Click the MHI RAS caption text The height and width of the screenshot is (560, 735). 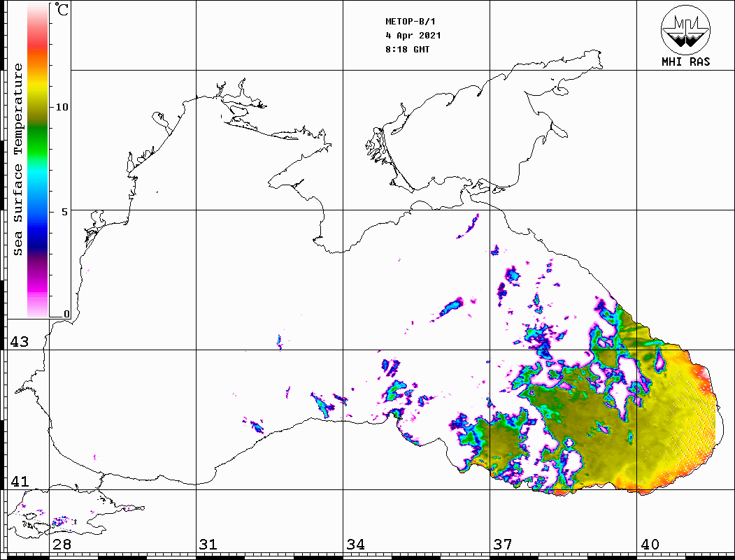point(685,62)
